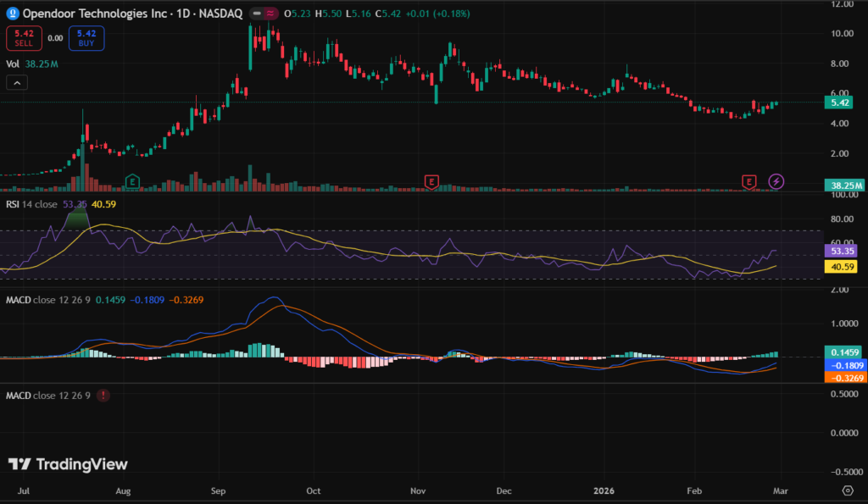
Task: Open chart settings gear icon
Action: tap(847, 490)
